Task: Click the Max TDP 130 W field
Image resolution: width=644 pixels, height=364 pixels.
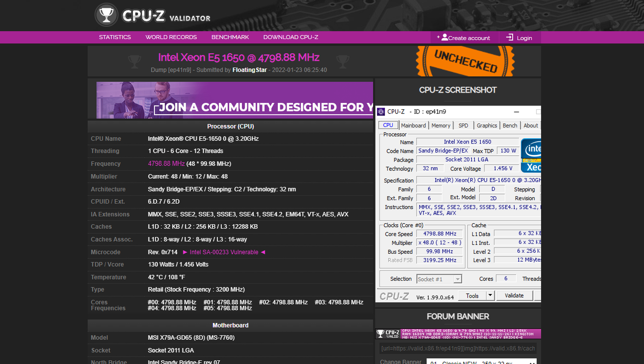Action: [x=508, y=151]
